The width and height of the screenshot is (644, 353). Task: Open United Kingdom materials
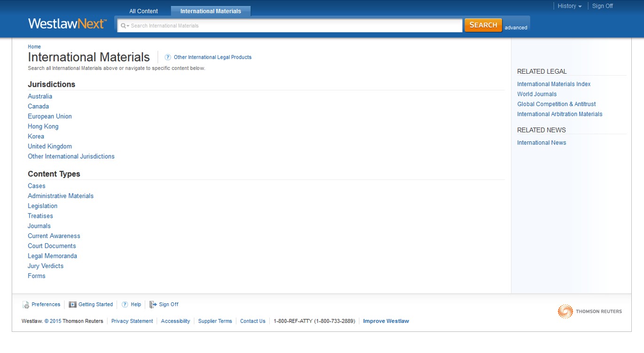pyautogui.click(x=50, y=146)
